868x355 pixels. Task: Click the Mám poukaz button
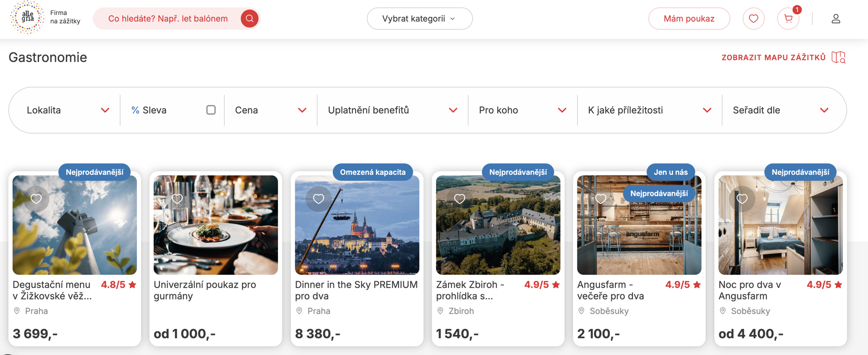[x=689, y=19]
